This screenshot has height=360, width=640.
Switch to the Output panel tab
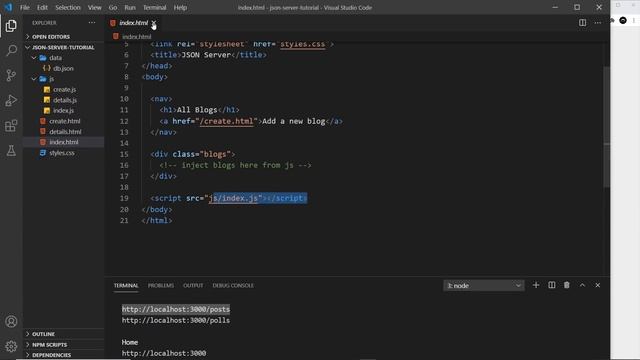[193, 285]
